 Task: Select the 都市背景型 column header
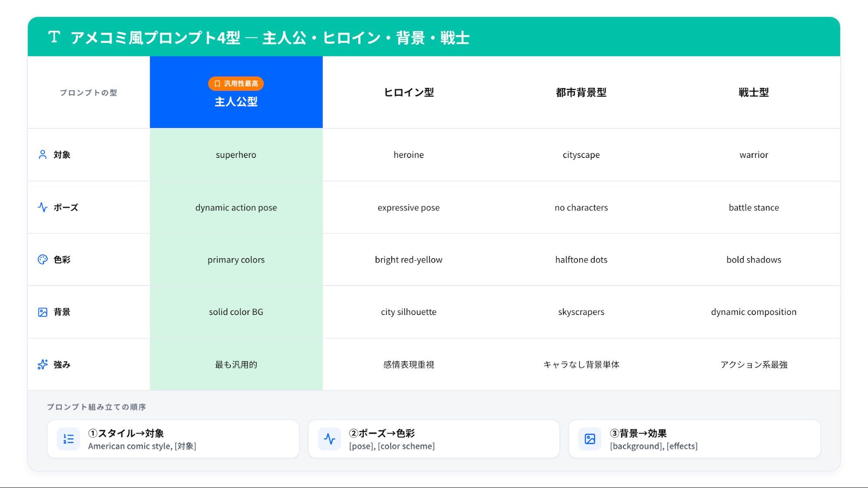click(x=581, y=92)
